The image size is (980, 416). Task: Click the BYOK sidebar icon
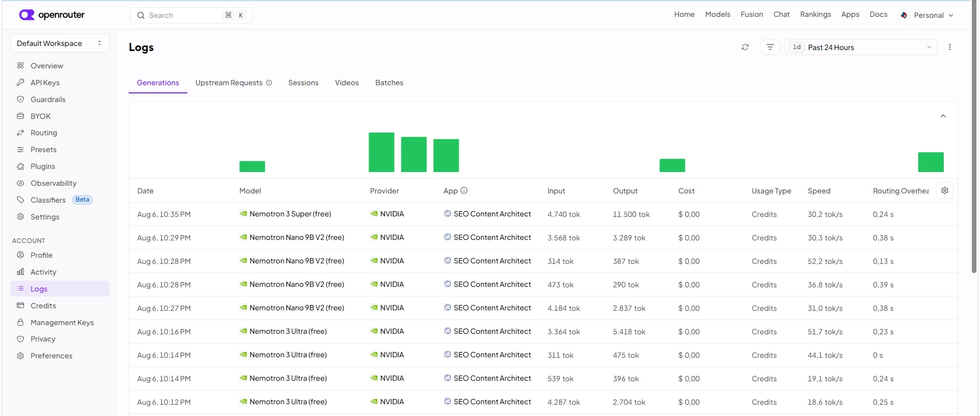20,116
